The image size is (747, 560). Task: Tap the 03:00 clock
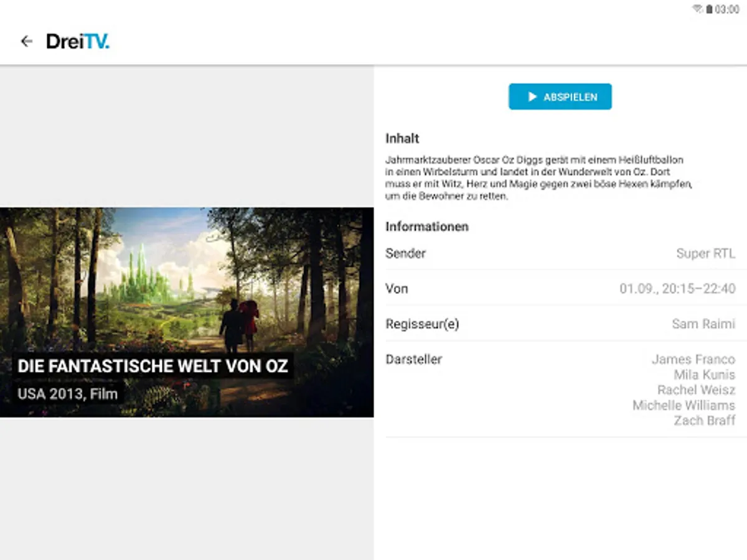726,9
